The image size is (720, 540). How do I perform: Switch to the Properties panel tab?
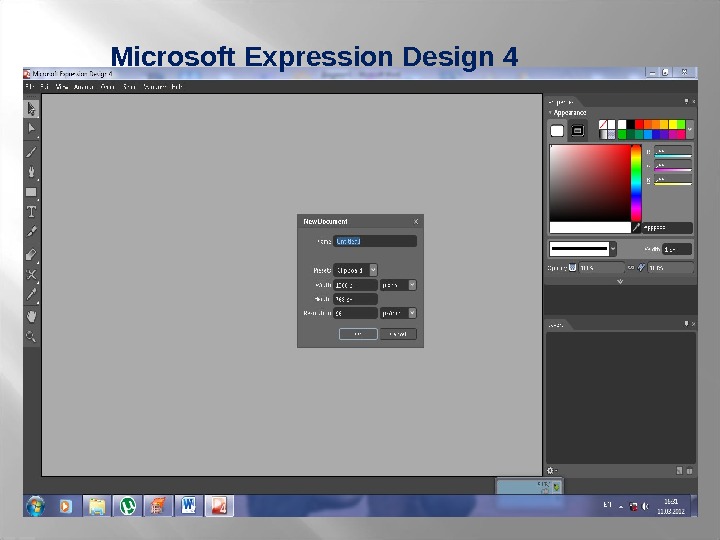pos(561,102)
